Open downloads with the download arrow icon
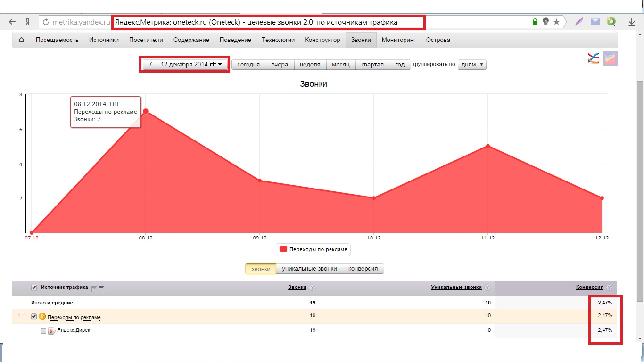 tap(632, 22)
